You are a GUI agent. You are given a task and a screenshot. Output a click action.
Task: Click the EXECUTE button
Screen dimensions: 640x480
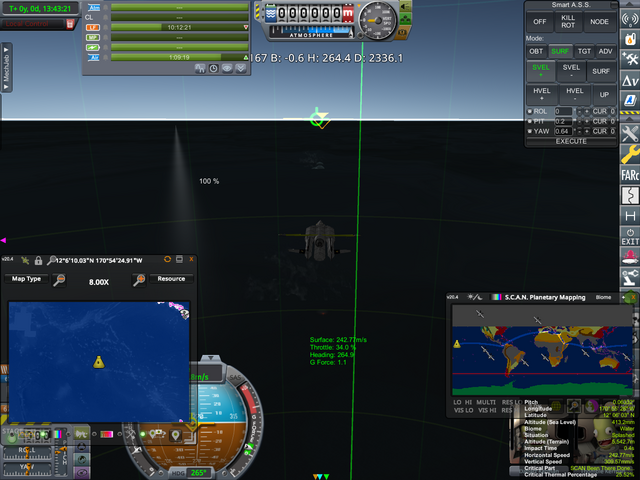click(x=571, y=141)
